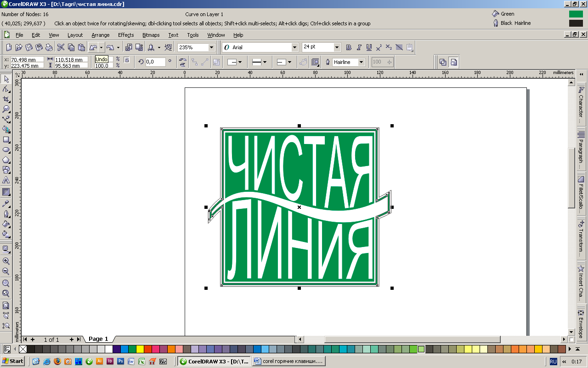Open the 24 pt font size dropdown
Image resolution: width=588 pixels, height=368 pixels.
[337, 47]
